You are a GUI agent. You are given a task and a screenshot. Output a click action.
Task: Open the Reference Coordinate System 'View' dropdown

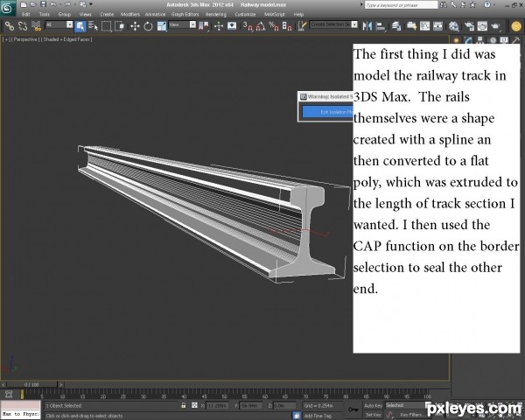point(183,24)
